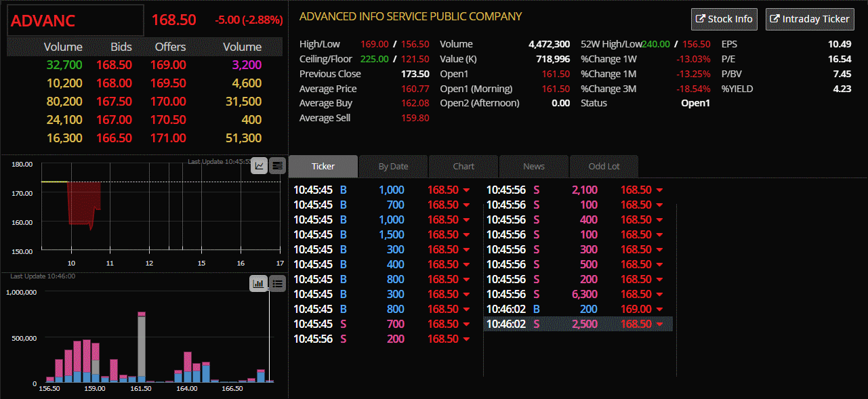Go to the Odd Lot tab
The width and height of the screenshot is (868, 399).
604,166
